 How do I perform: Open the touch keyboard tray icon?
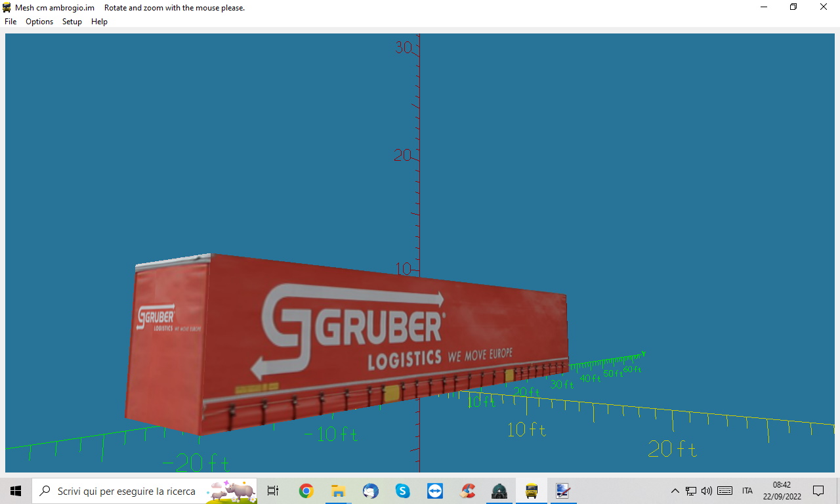point(725,491)
